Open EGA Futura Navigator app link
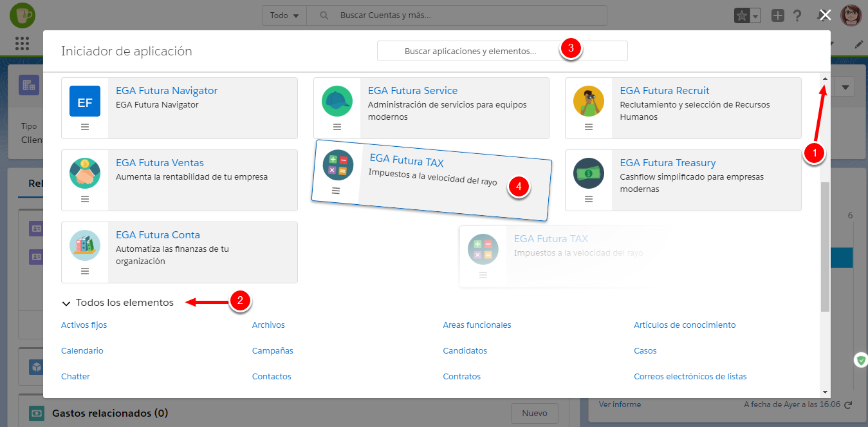868x427 pixels. [x=167, y=91]
